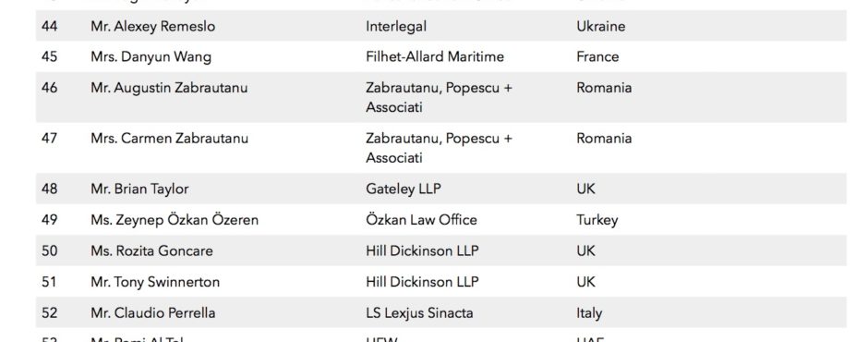Screen dimensions: 868x342
Task: Select Mrs. Carmen Zabrautanu row
Action: pyautogui.click(x=440, y=148)
